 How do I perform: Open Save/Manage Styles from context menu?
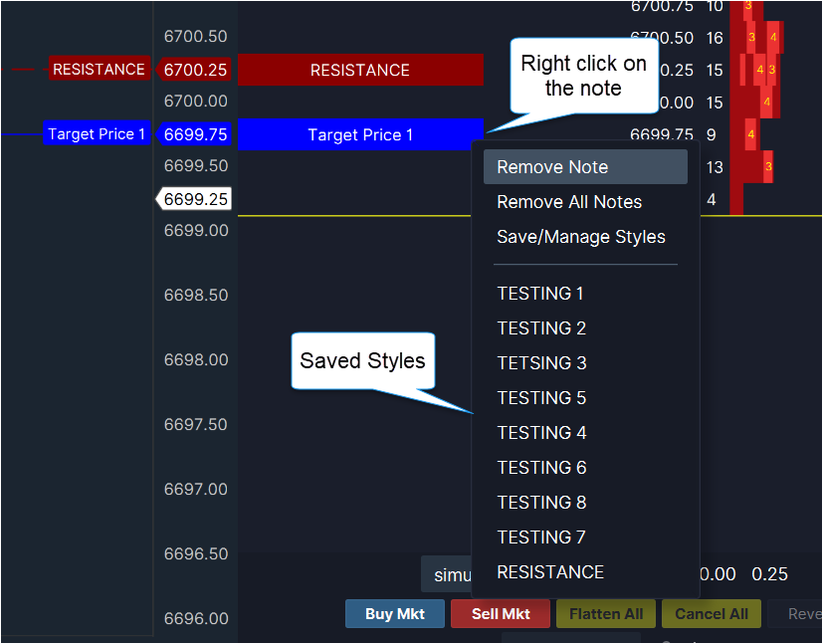581,237
